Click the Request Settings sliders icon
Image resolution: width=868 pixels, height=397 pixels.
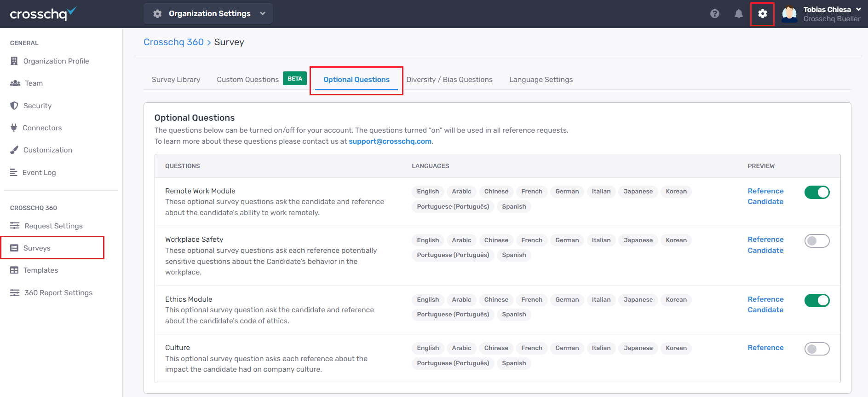coord(15,226)
